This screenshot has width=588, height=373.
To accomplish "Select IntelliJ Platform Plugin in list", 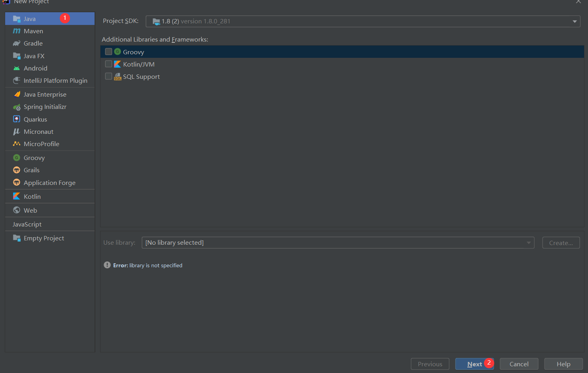I will [x=50, y=80].
